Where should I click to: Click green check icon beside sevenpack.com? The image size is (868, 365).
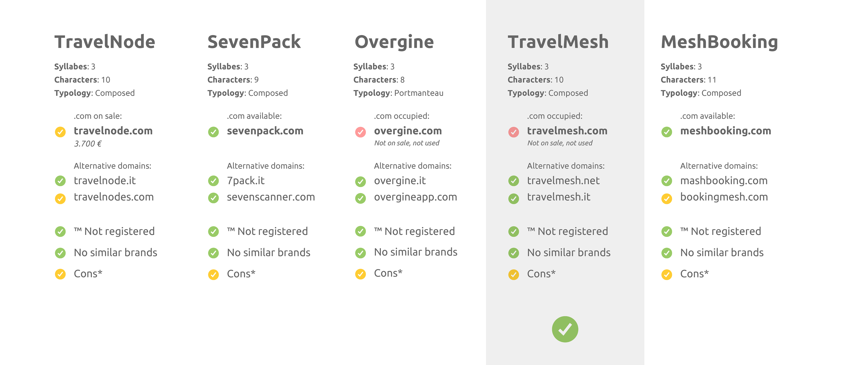coord(213,132)
